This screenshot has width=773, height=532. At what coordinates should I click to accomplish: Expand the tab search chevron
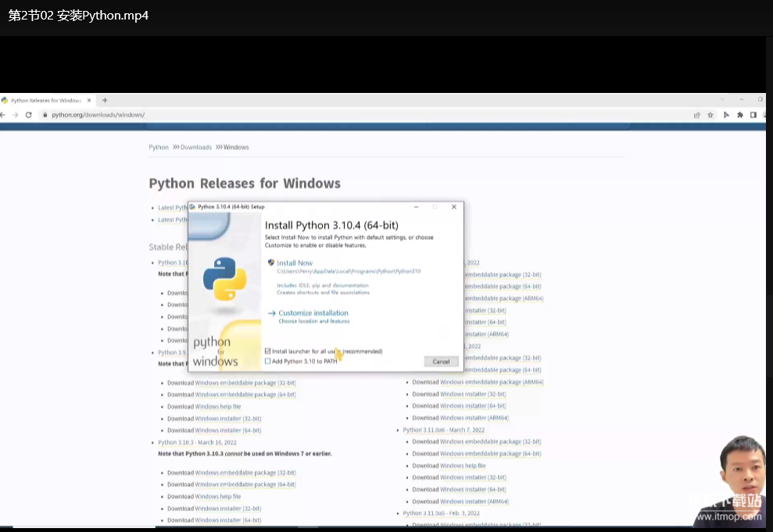[721, 99]
